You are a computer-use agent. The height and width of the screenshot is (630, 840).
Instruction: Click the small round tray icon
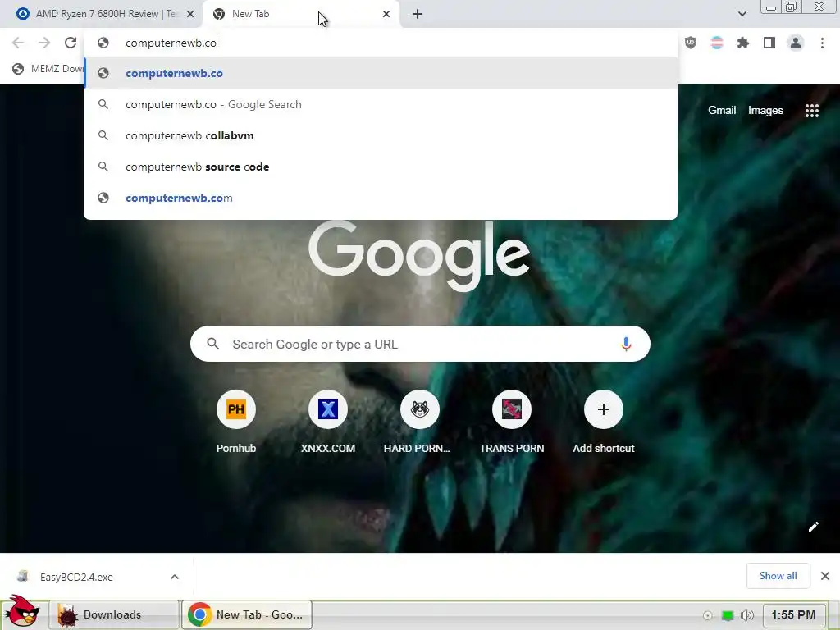click(x=708, y=615)
